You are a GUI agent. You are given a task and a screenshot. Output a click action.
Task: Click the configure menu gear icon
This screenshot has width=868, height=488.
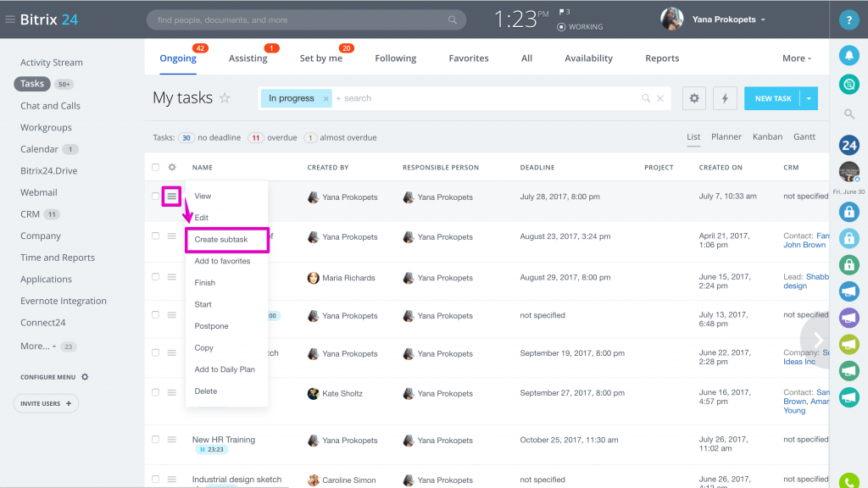point(85,377)
